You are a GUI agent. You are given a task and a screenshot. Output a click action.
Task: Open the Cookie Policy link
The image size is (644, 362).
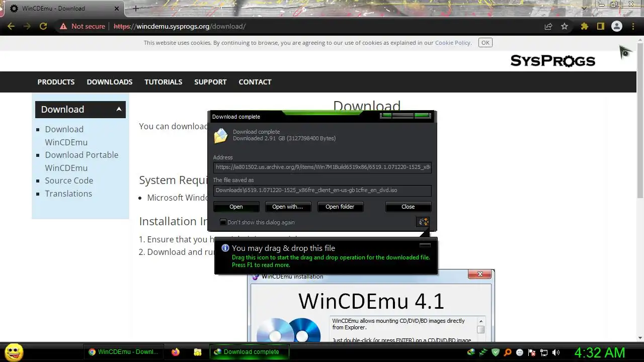453,43
